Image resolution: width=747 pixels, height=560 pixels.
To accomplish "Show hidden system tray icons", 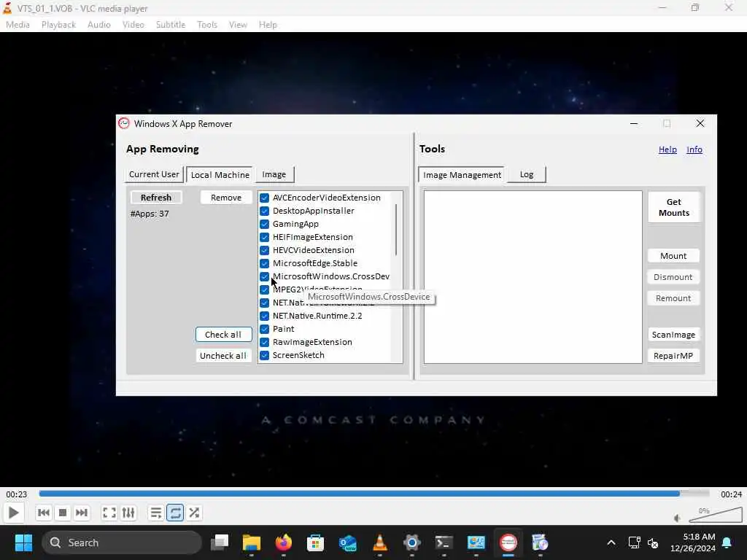I will point(611,542).
